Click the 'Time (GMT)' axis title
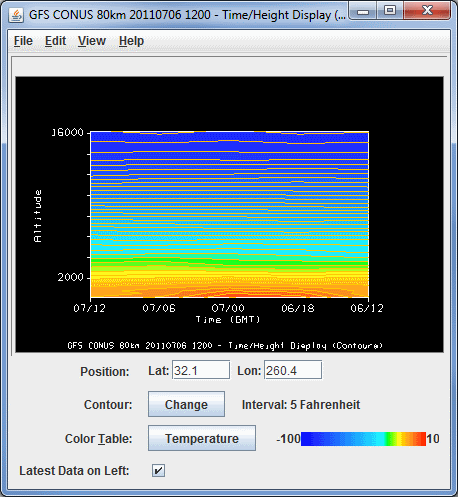Viewport: 458px width, 497px height. (x=228, y=320)
